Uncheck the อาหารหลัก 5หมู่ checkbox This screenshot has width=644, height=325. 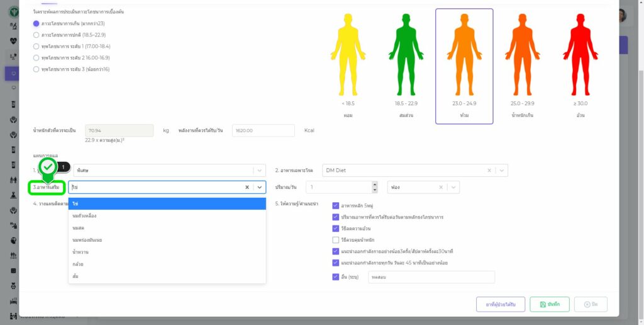[336, 205]
